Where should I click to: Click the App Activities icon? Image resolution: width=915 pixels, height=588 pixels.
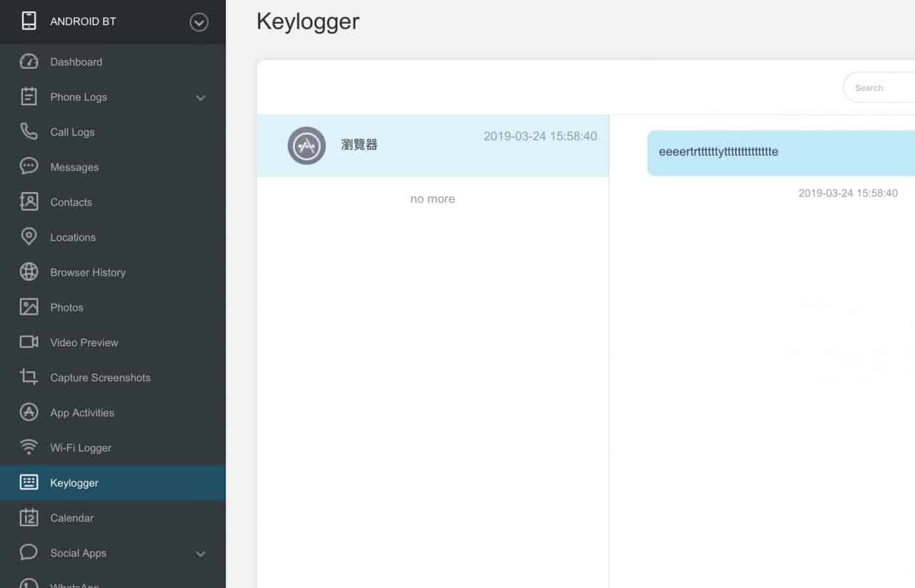coord(29,412)
